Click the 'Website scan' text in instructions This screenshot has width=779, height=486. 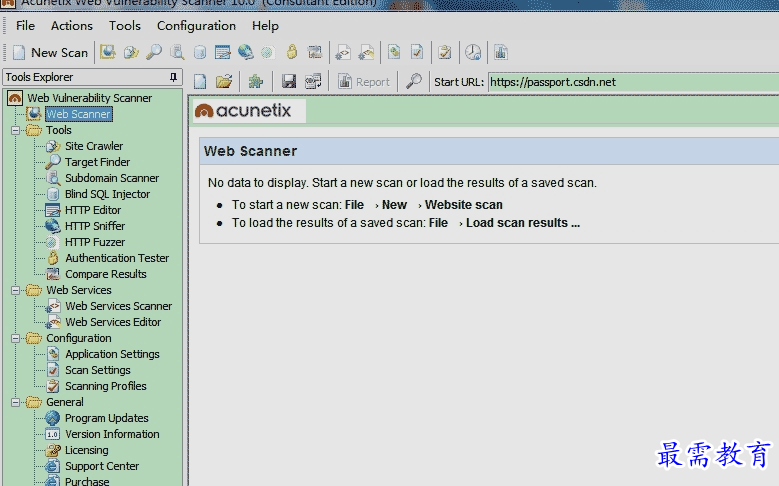464,205
